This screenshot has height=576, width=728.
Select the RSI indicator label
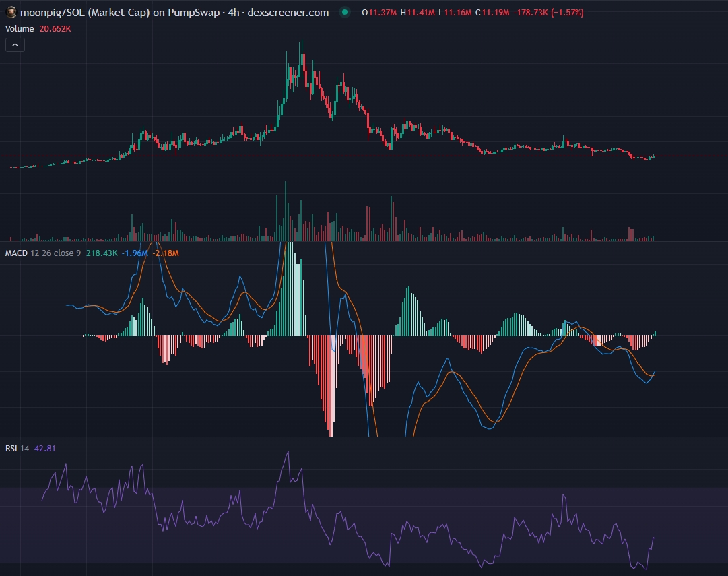(x=11, y=449)
